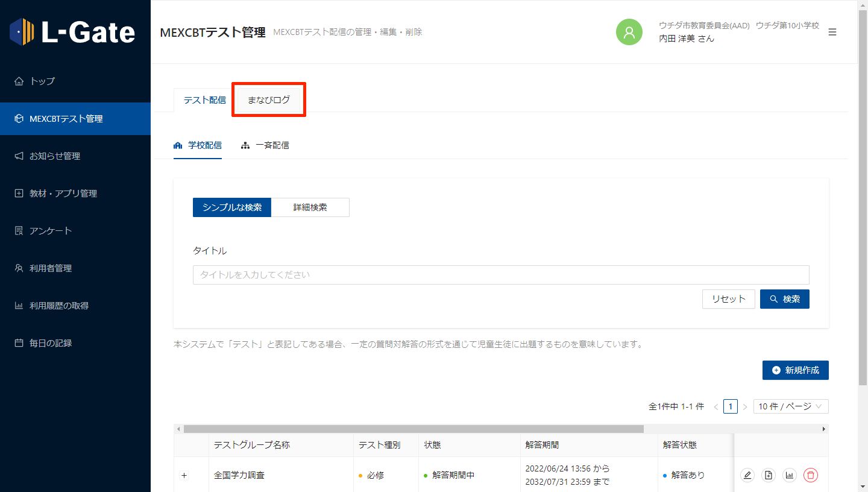
Task: Click the 2022/06/24 13:56 から date text
Action: coord(567,468)
